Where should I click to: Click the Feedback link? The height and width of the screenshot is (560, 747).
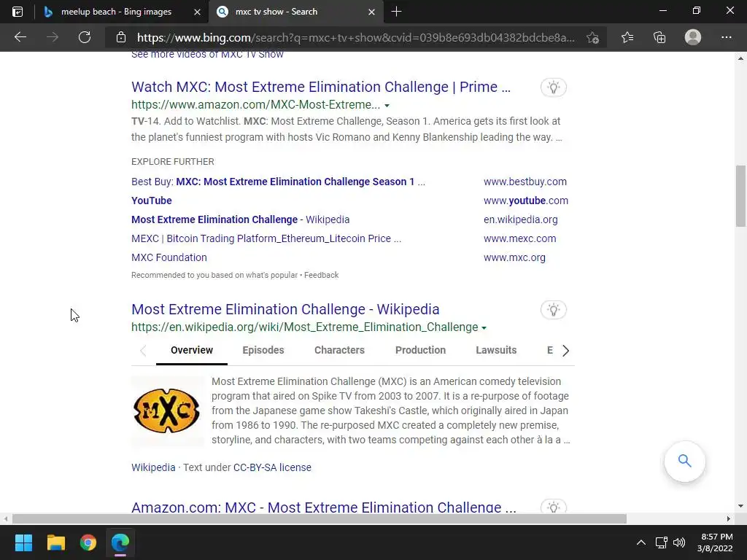pos(321,275)
